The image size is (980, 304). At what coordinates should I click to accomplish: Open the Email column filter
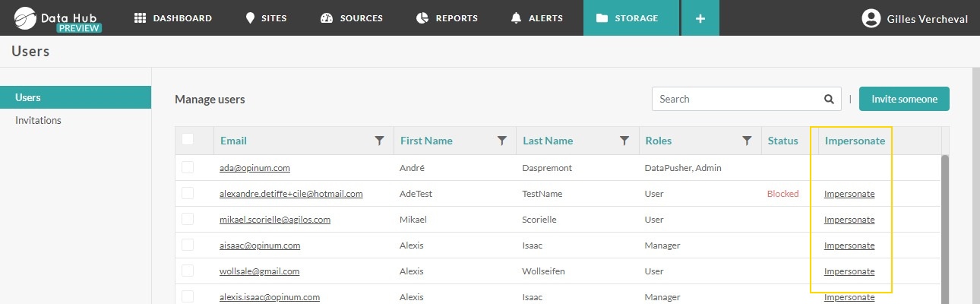(x=379, y=141)
